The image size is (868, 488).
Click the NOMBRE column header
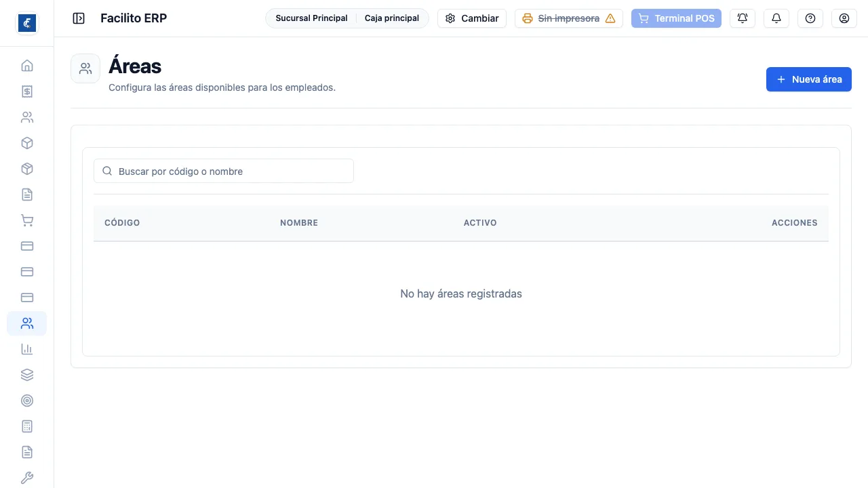tap(299, 223)
